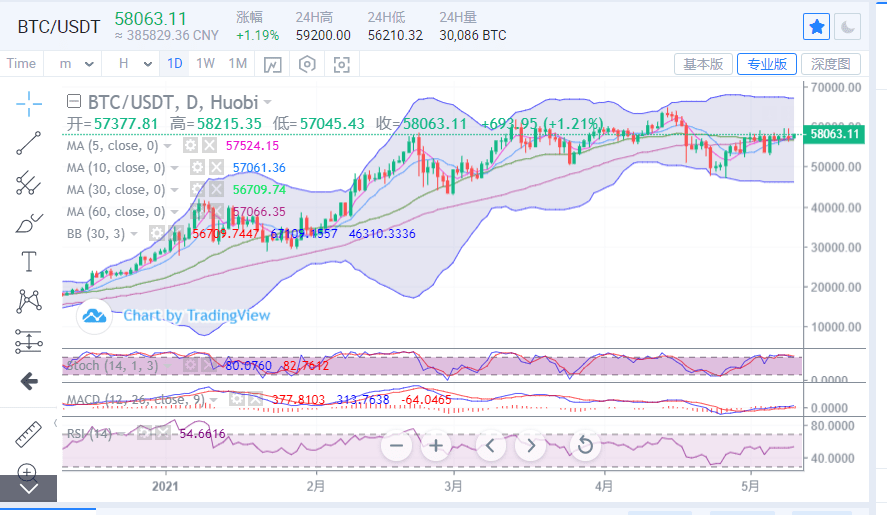
Task: Remove the RSI (14) indicator
Action: click(x=163, y=434)
